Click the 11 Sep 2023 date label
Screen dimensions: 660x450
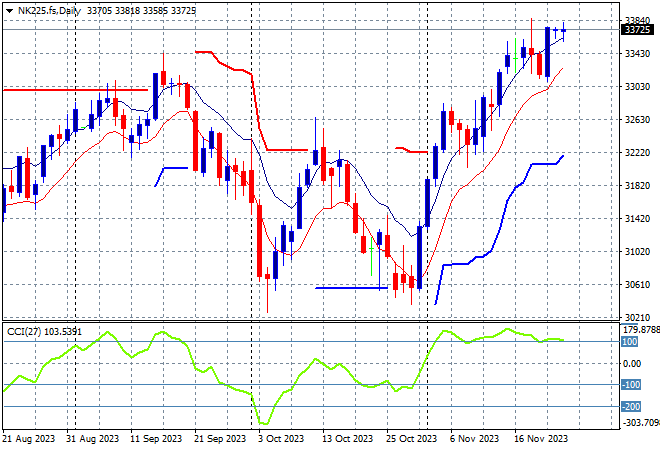pyautogui.click(x=156, y=439)
